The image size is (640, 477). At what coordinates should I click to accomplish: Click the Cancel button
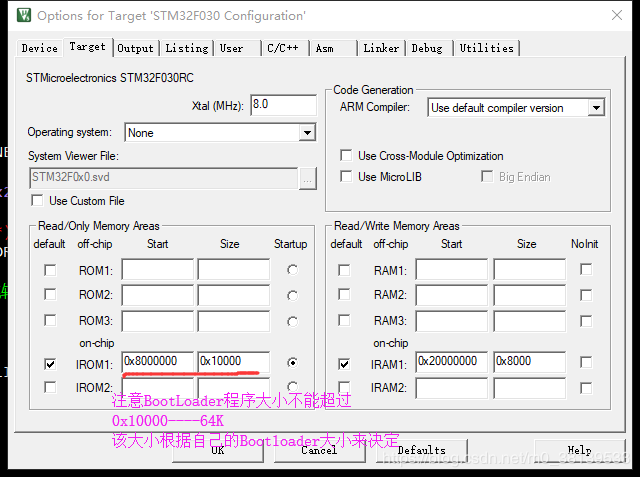320,450
